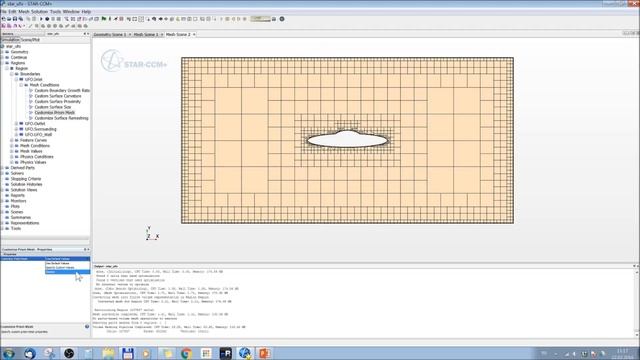Expand the Continua tree node

pyautogui.click(x=2, y=58)
